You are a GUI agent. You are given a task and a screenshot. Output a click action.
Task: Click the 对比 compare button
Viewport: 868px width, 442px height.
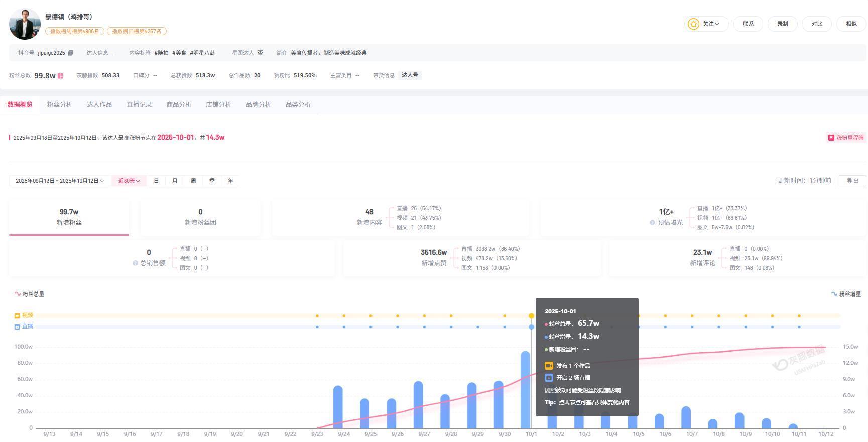click(817, 24)
